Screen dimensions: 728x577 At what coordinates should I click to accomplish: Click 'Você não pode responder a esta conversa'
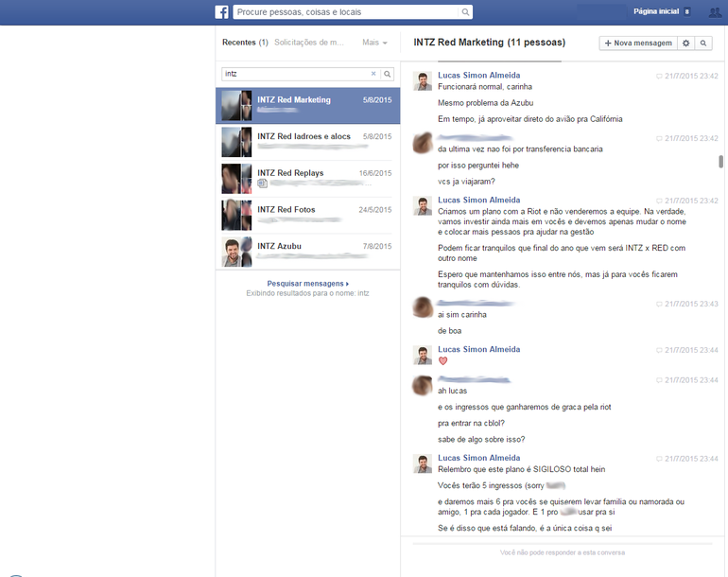pyautogui.click(x=563, y=552)
